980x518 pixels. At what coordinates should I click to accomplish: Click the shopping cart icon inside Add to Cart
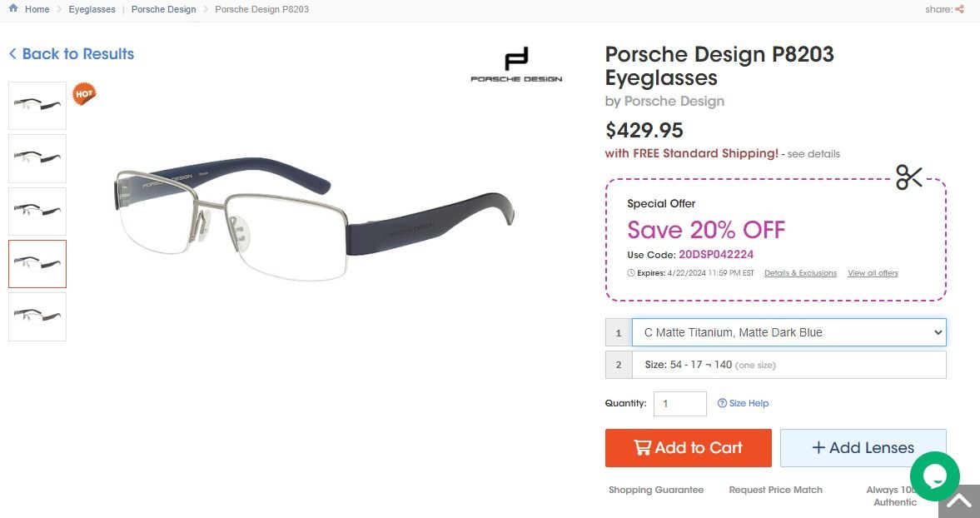tap(642, 447)
